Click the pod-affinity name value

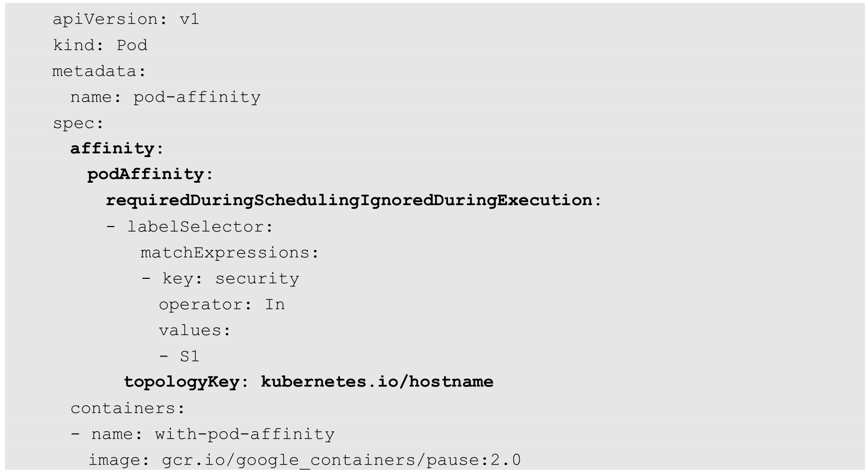point(197,97)
